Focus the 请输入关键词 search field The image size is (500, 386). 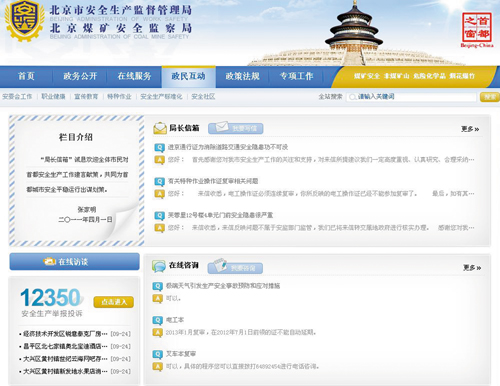411,97
